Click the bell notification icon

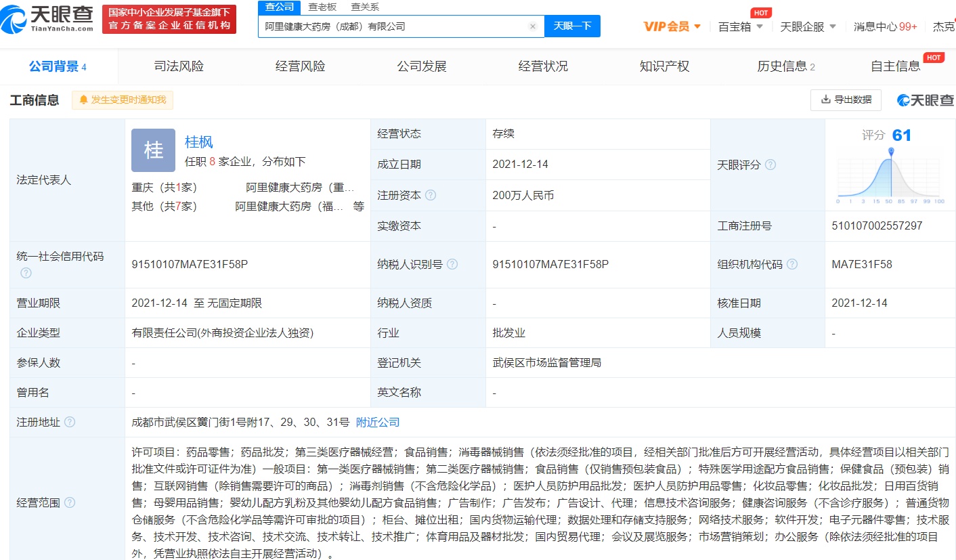click(84, 100)
